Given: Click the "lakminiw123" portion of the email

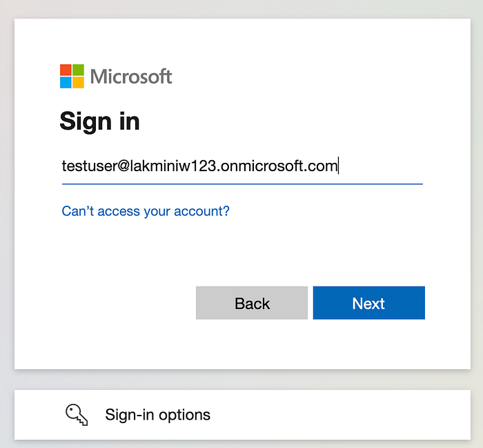Looking at the screenshot, I should [181, 166].
